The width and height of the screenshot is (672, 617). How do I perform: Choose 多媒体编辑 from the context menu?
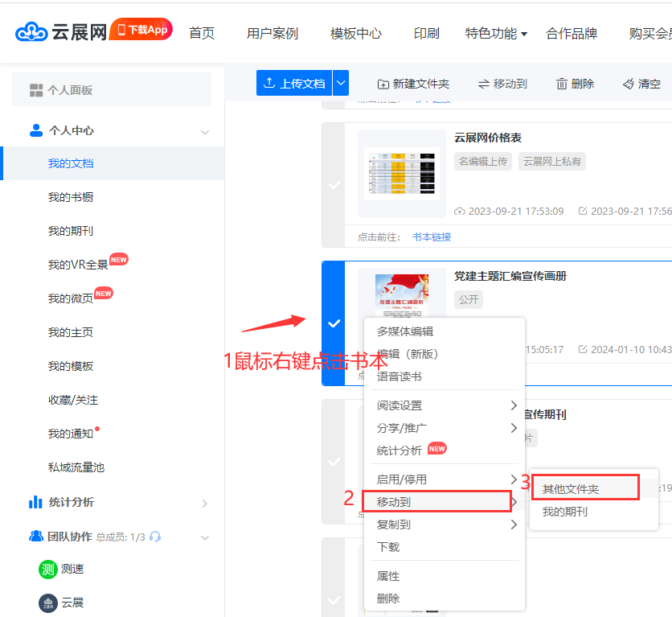[405, 331]
